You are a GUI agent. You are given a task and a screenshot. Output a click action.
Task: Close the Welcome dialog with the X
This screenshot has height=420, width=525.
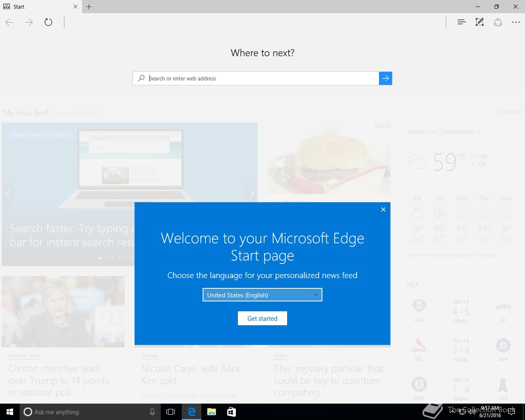(x=383, y=210)
